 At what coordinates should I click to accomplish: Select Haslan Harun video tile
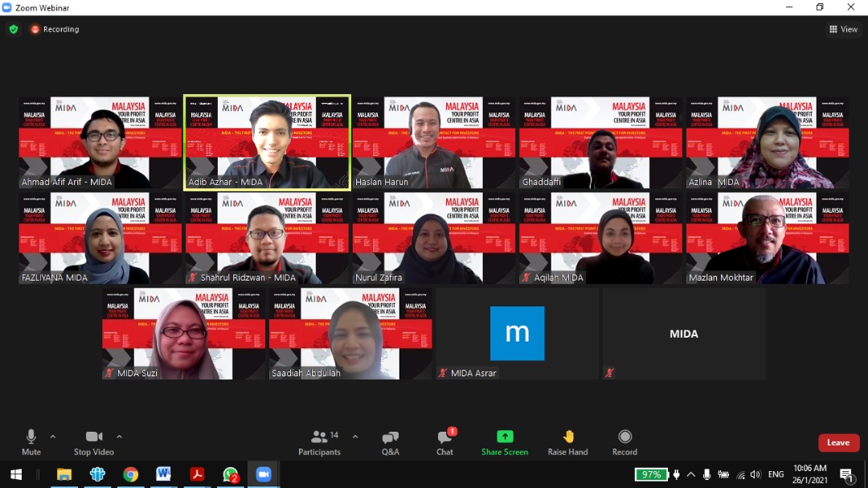tap(433, 142)
